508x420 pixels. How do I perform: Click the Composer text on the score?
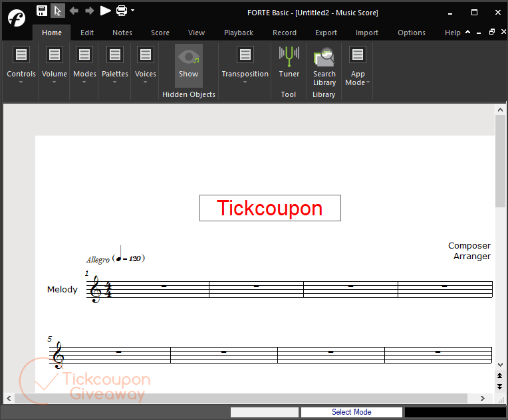(469, 246)
